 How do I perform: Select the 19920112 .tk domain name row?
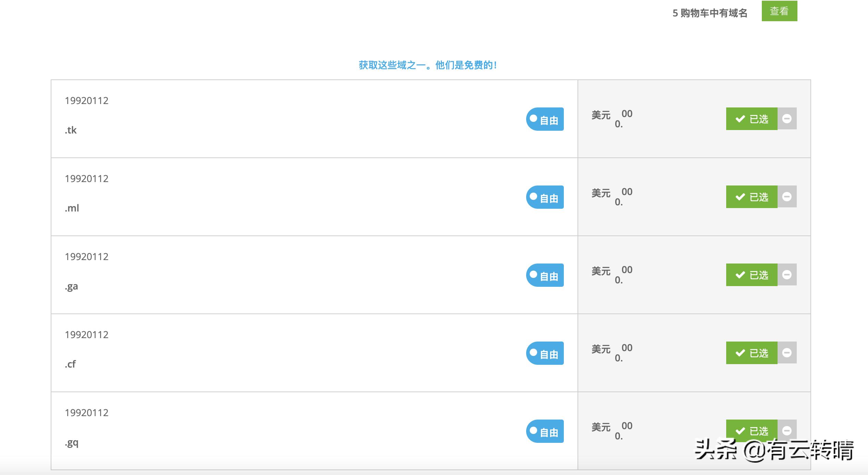[86, 115]
